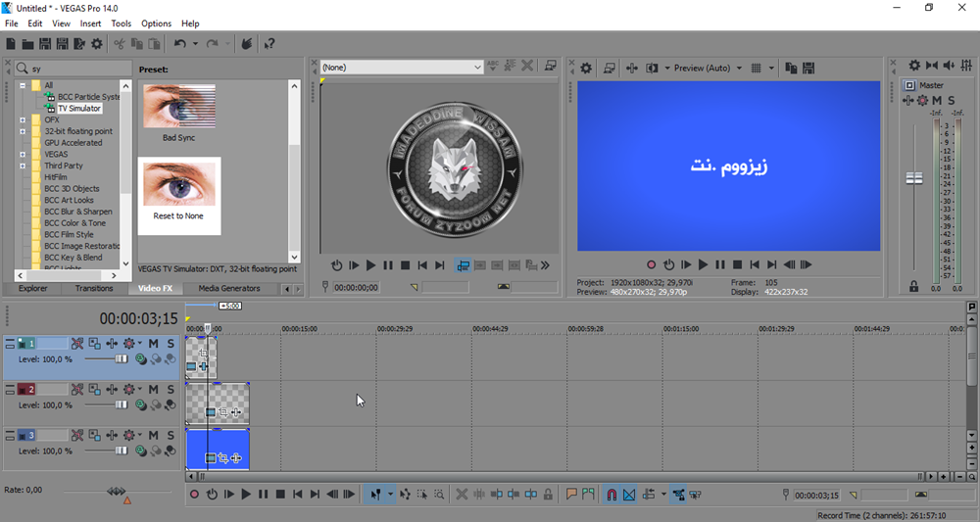Open the Tools menu
This screenshot has height=522, width=980.
click(x=121, y=24)
